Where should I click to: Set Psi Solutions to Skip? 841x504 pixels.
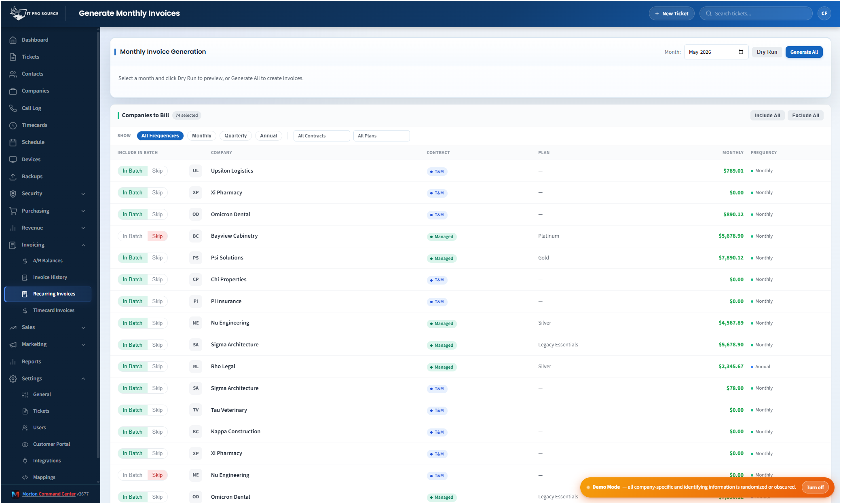(157, 258)
